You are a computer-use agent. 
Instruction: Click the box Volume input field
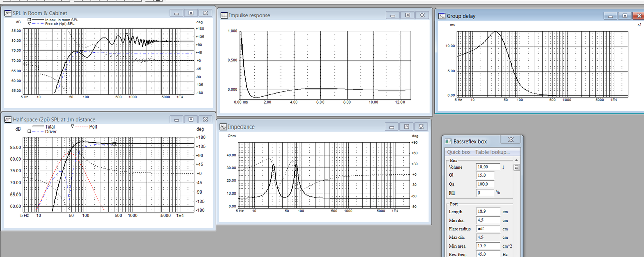(x=488, y=167)
